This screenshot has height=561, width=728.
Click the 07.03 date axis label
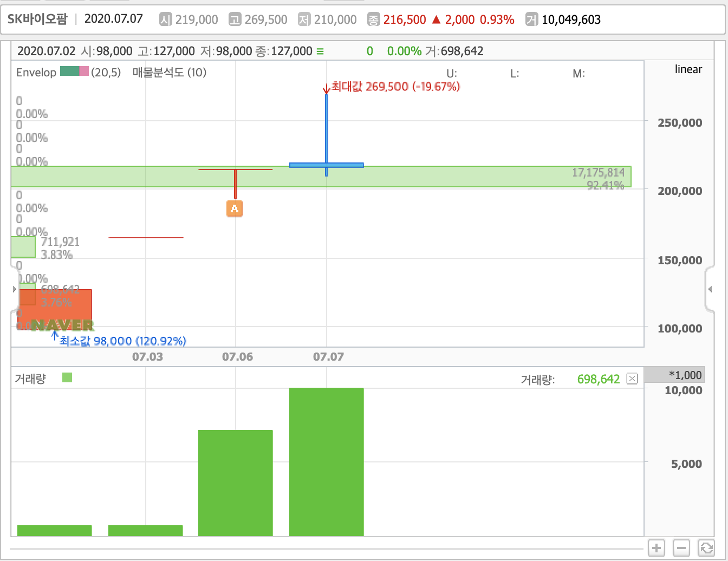click(147, 357)
